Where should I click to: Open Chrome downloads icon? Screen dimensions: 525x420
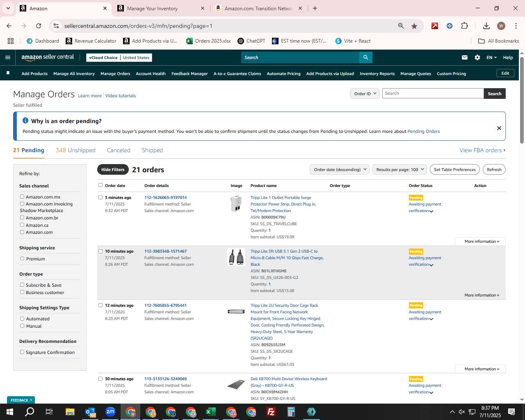[x=486, y=26]
